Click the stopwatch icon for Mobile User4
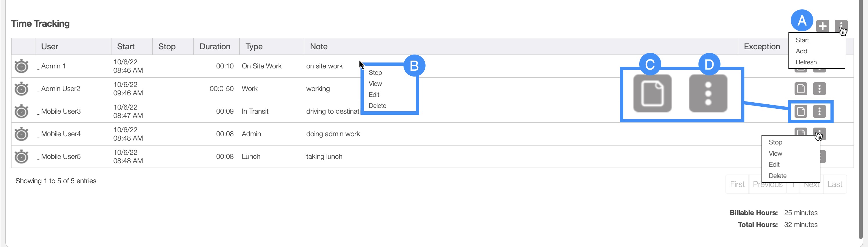868x247 pixels. (21, 134)
